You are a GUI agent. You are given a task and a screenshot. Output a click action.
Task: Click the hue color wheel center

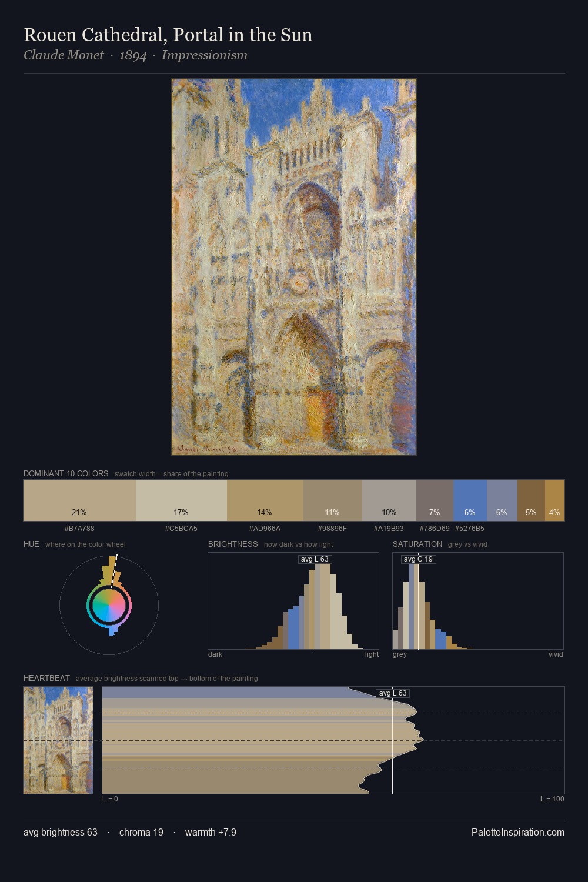(x=109, y=605)
